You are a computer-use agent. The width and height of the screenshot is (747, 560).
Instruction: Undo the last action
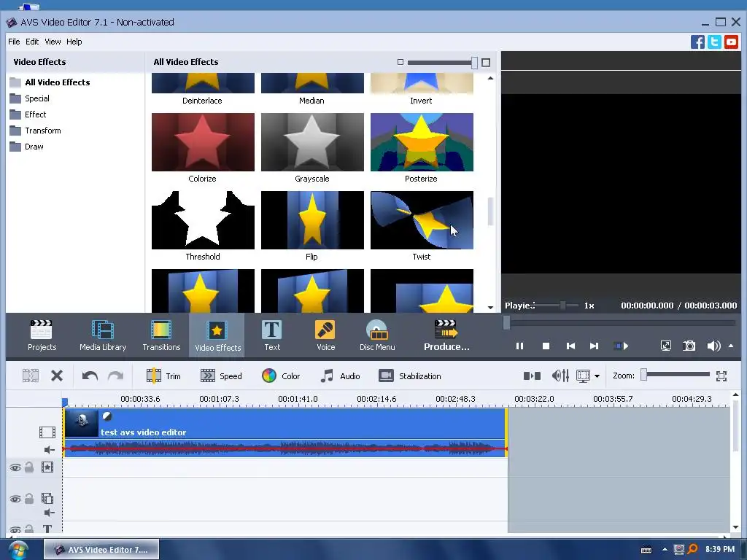90,376
